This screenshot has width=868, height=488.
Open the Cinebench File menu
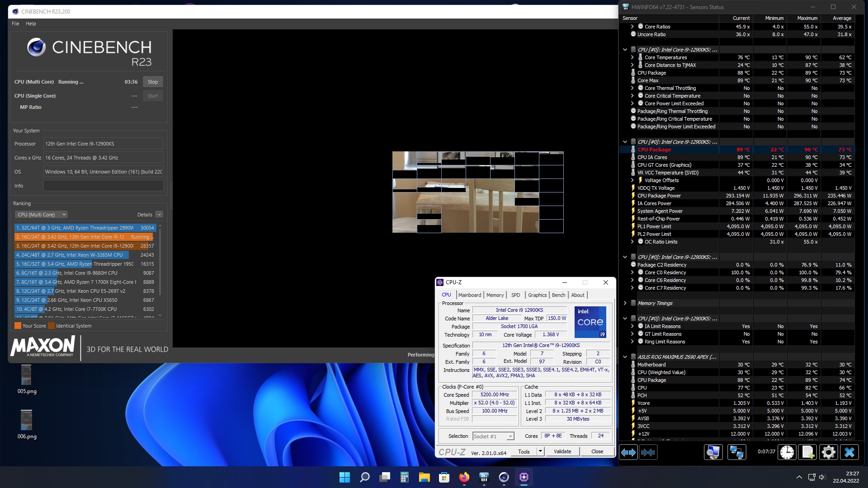[x=15, y=23]
